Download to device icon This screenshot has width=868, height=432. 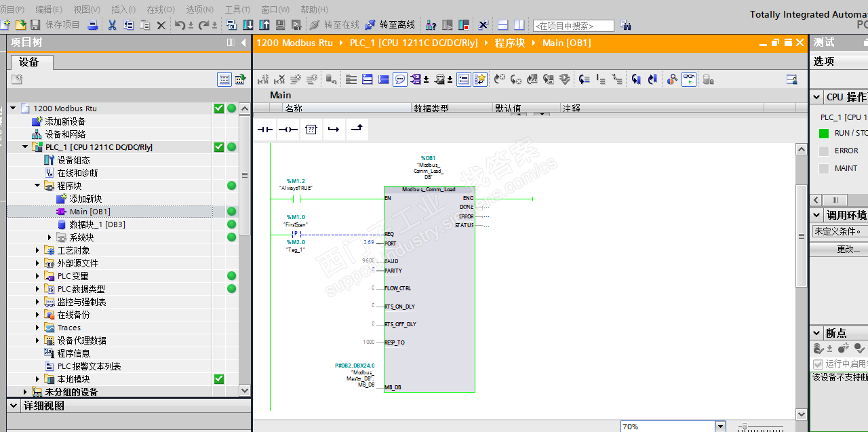point(248,25)
